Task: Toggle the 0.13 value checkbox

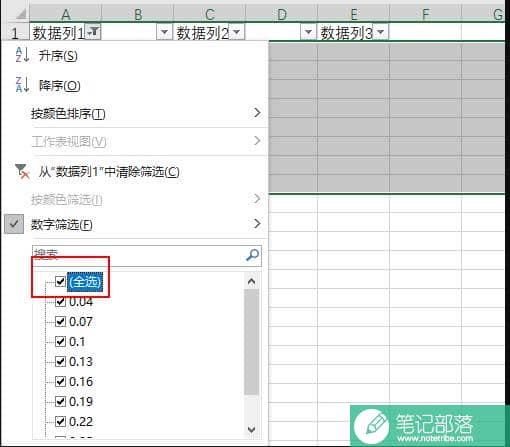Action: pyautogui.click(x=60, y=362)
